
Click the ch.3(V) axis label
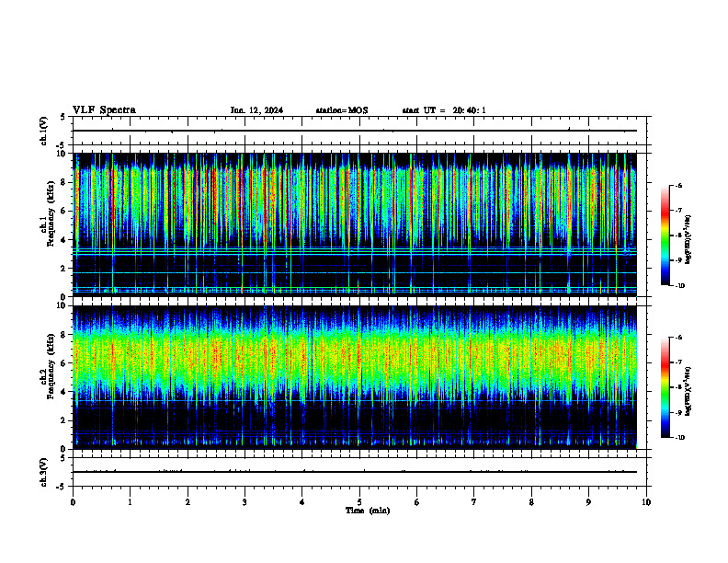[x=43, y=472]
